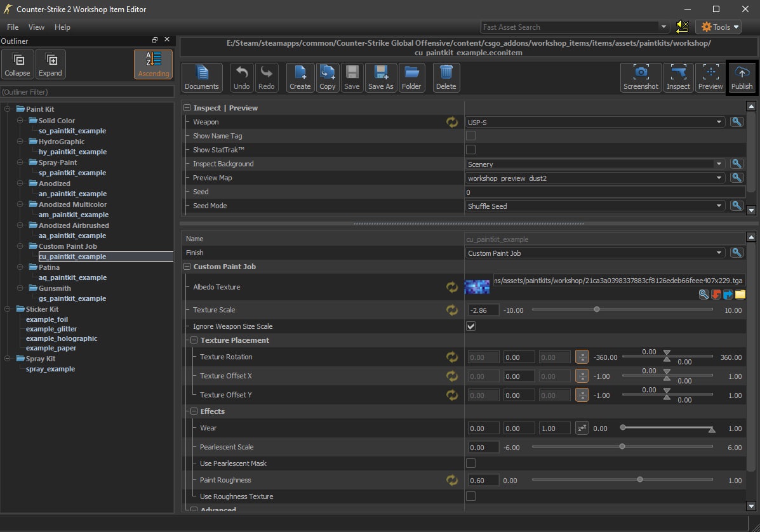
Task: Uncheck Ignore Weapon Size Scale
Action: 471,326
